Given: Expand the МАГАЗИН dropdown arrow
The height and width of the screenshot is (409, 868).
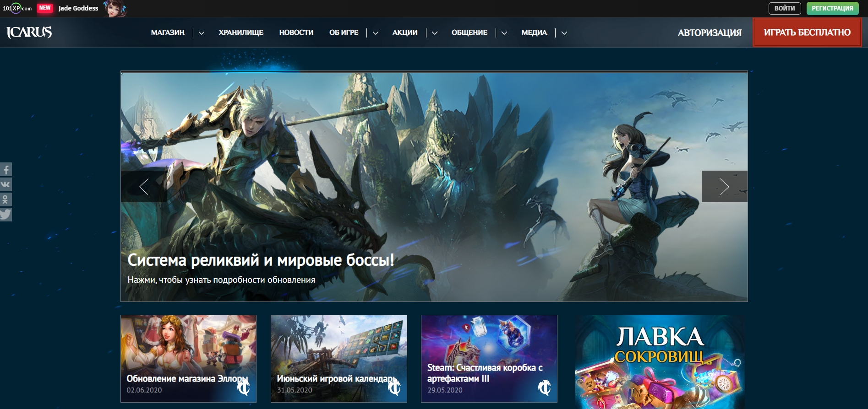Looking at the screenshot, I should point(201,33).
